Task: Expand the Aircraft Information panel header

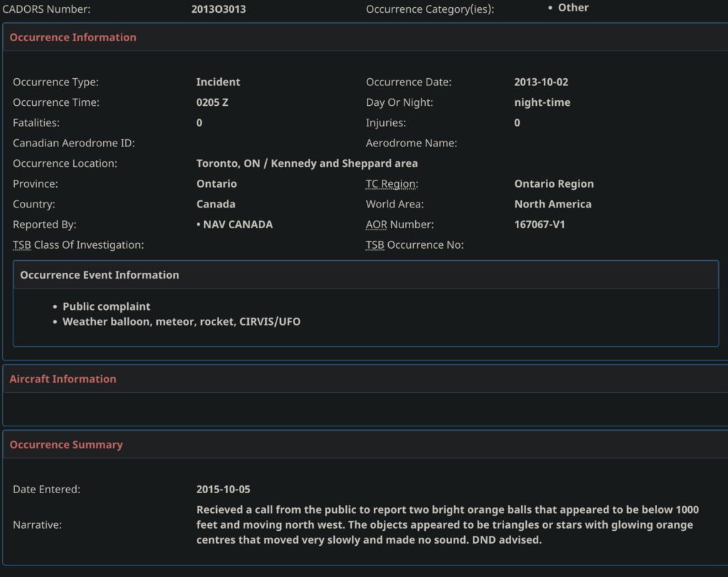Action: point(63,379)
